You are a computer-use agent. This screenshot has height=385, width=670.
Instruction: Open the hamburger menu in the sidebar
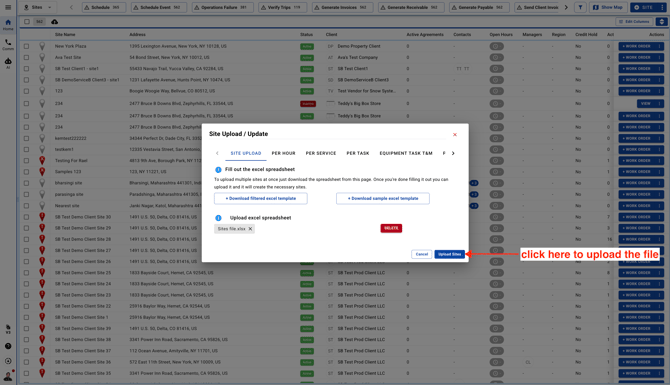pos(8,7)
